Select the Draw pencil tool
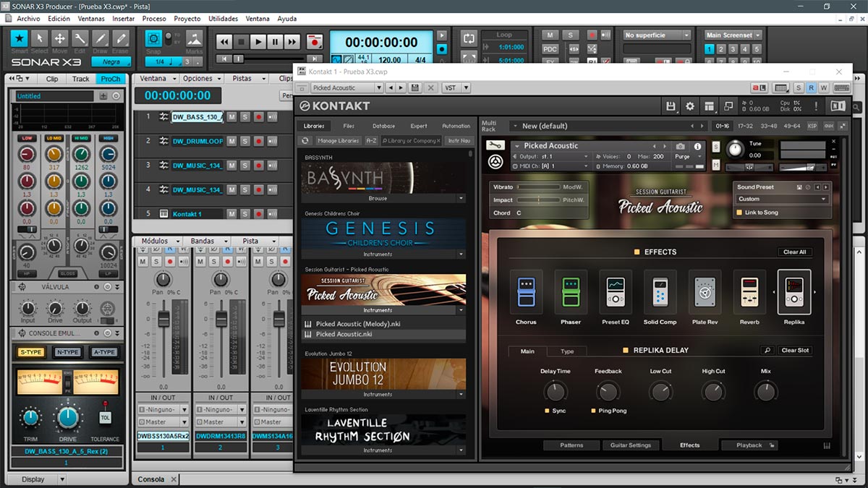The height and width of the screenshot is (488, 868). pos(101,38)
